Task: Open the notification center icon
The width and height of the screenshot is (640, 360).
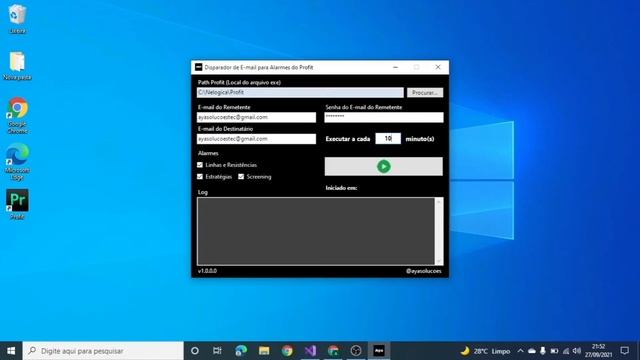Action: (x=624, y=351)
